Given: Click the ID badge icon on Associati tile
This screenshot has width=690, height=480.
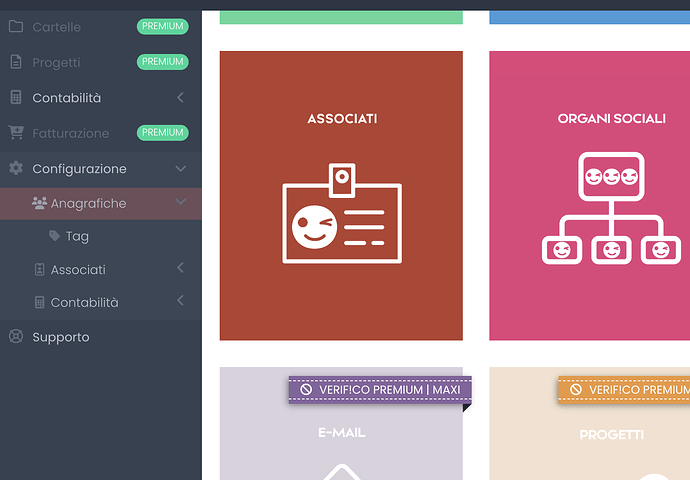Looking at the screenshot, I should [x=341, y=216].
